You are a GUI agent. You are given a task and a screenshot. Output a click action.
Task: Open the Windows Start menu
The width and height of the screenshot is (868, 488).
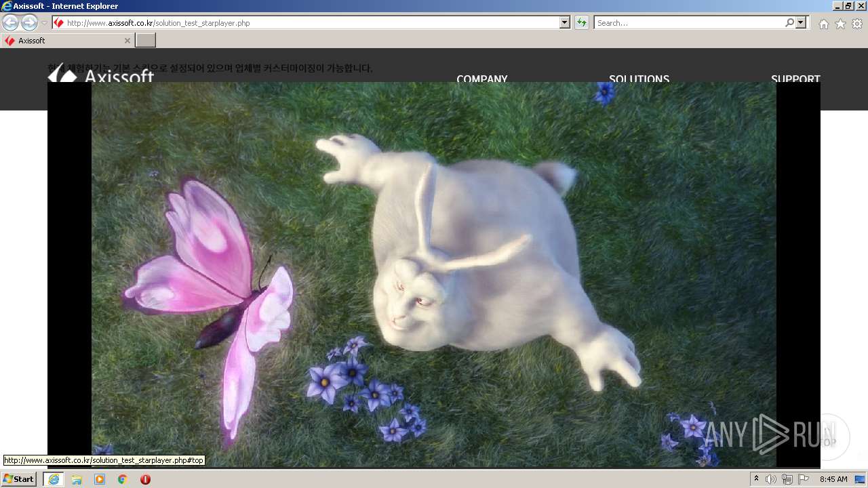coord(19,479)
